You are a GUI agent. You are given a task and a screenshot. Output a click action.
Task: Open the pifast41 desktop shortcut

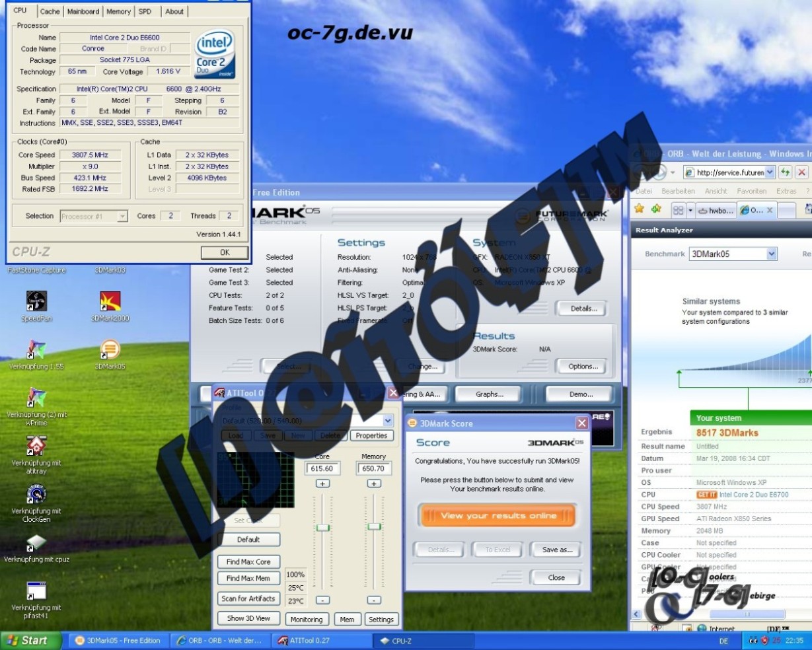click(x=36, y=600)
